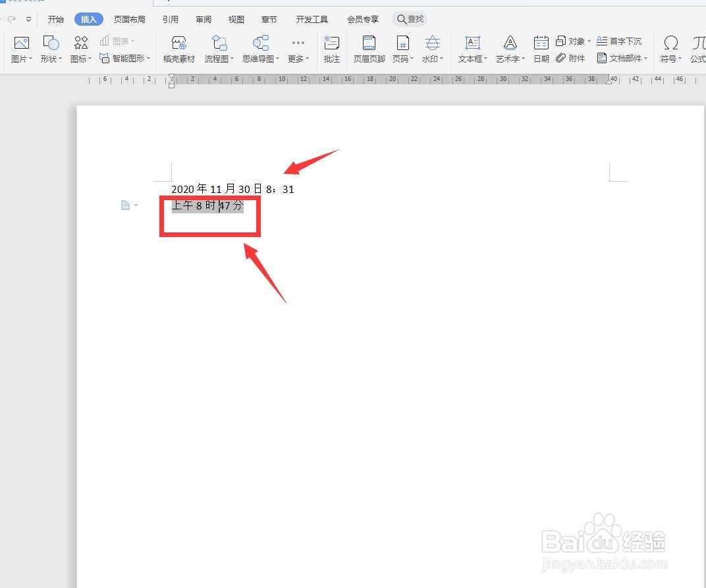Click the paragraph layout icon beside the text
The width and height of the screenshot is (706, 588).
pyautogui.click(x=125, y=205)
